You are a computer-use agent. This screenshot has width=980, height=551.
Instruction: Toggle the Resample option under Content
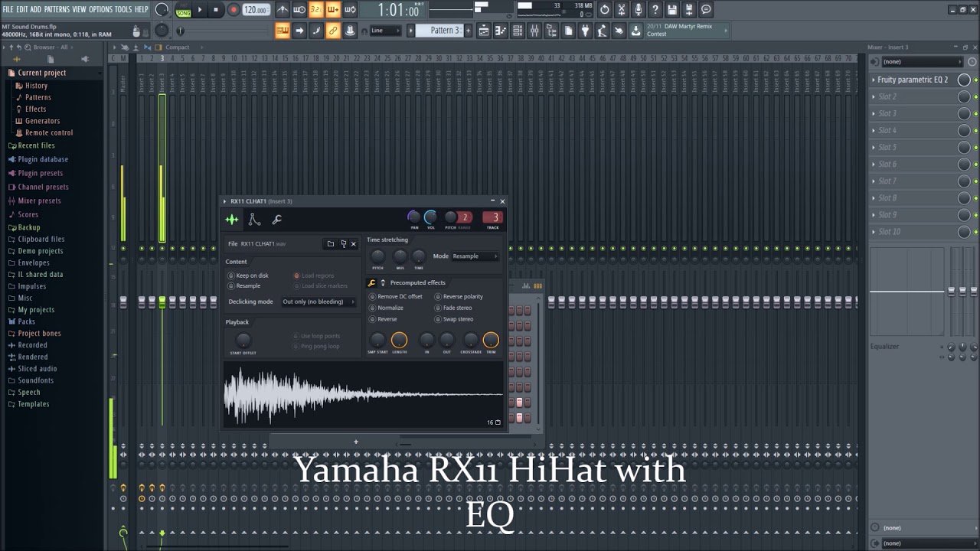pyautogui.click(x=244, y=286)
